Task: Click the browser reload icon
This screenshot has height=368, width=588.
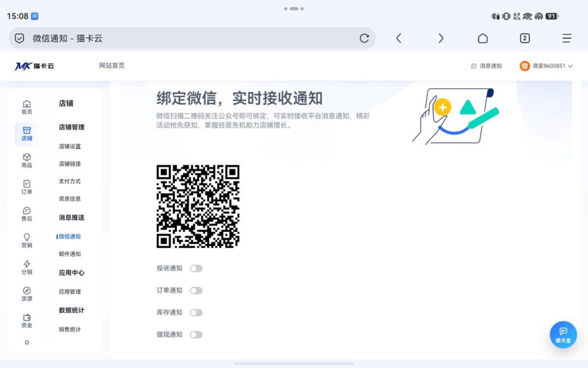Action: point(364,38)
